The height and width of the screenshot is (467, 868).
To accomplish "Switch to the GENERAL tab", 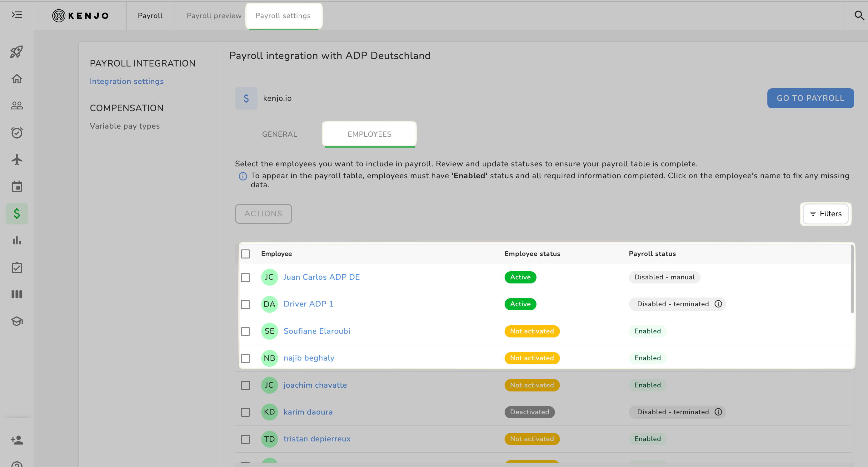I will 279,134.
